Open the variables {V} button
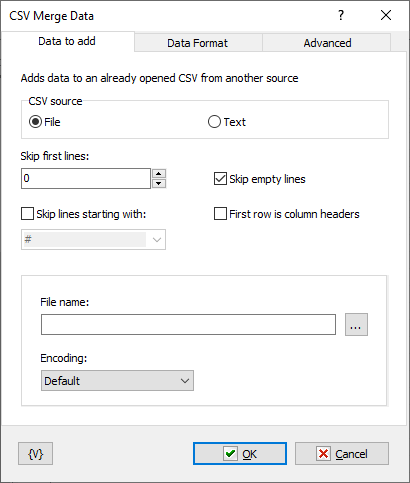 coord(36,453)
